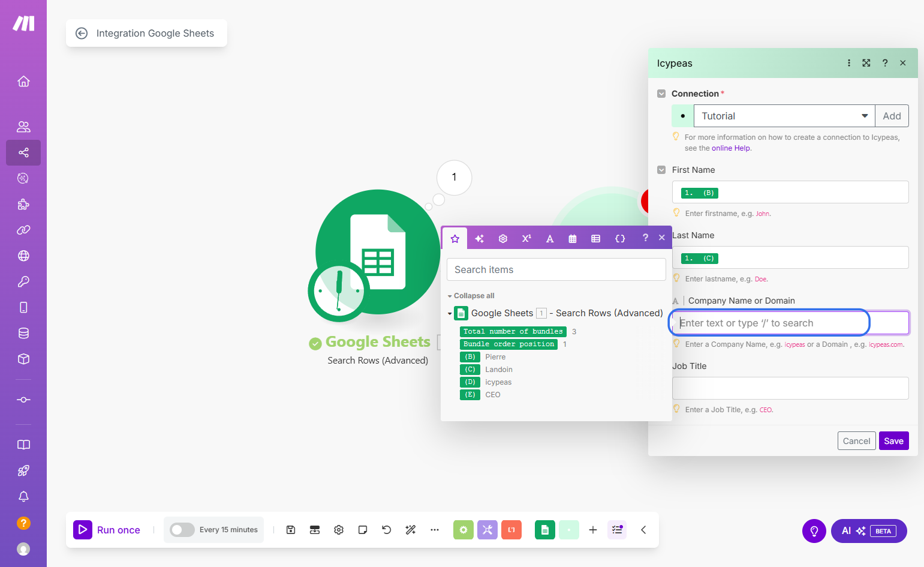This screenshot has height=567, width=924.
Task: Click the save scenario icon in bottom toolbar
Action: point(291,530)
